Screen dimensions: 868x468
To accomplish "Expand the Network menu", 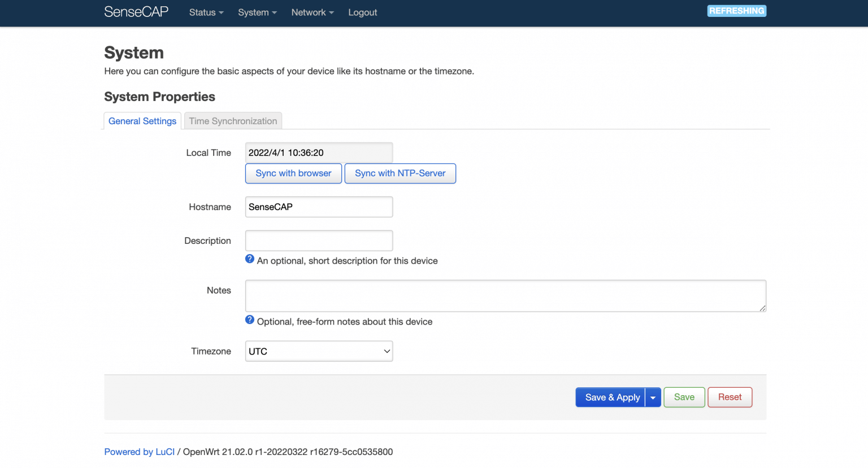I will pyautogui.click(x=313, y=12).
